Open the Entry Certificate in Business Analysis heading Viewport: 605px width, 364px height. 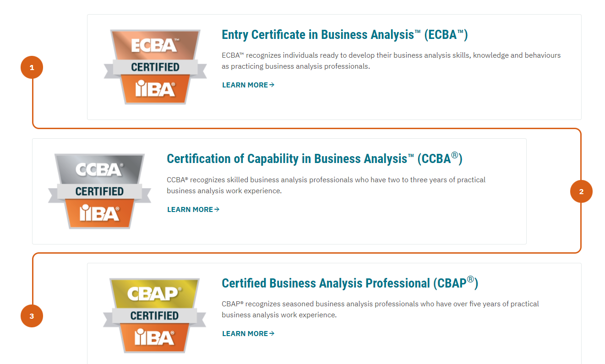pyautogui.click(x=345, y=35)
